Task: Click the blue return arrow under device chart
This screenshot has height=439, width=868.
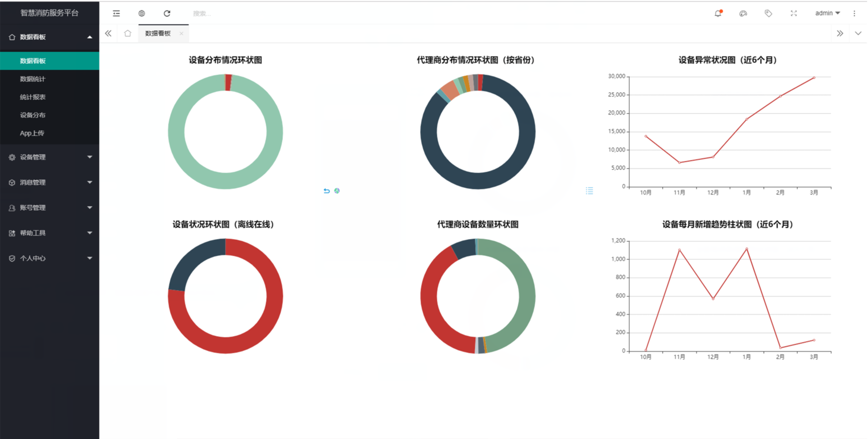Action: point(327,191)
